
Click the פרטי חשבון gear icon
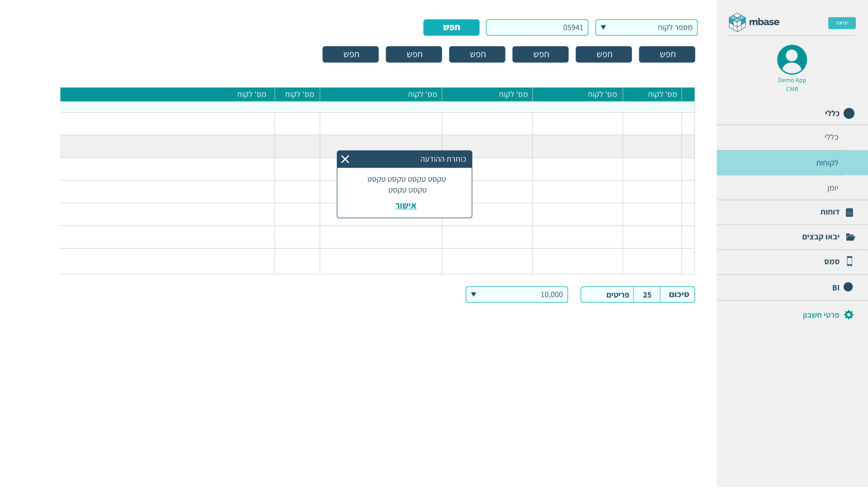[849, 315]
